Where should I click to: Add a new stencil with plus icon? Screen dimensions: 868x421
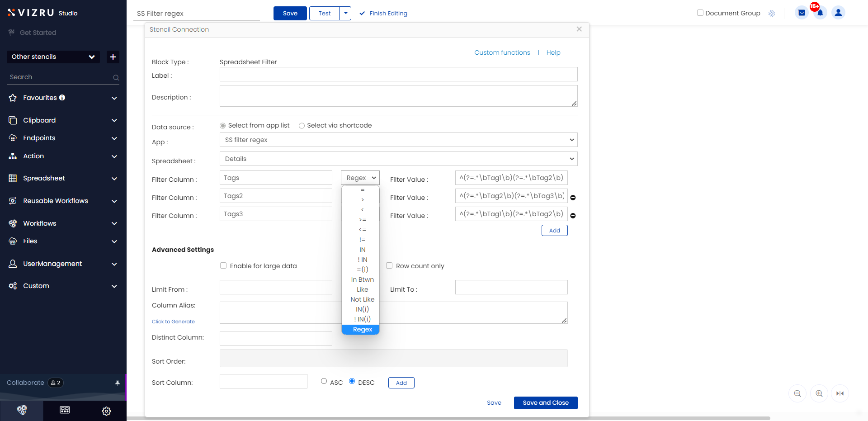(x=113, y=57)
